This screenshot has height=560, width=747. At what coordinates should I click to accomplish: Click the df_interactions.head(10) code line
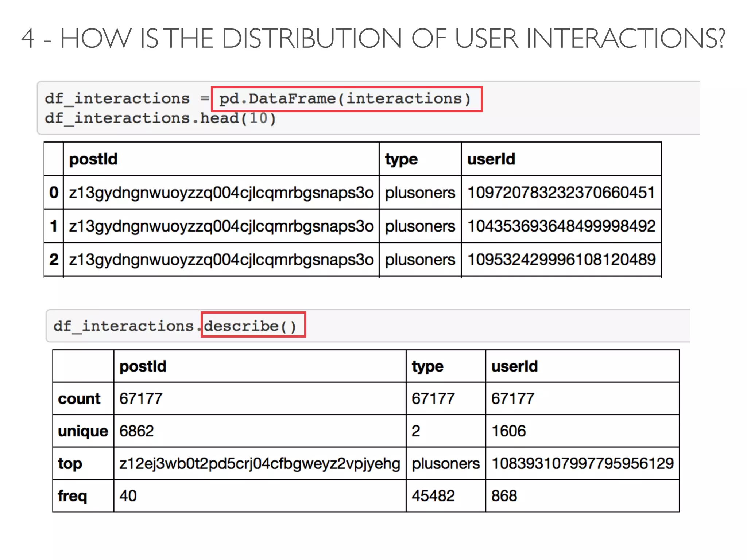pyautogui.click(x=160, y=118)
